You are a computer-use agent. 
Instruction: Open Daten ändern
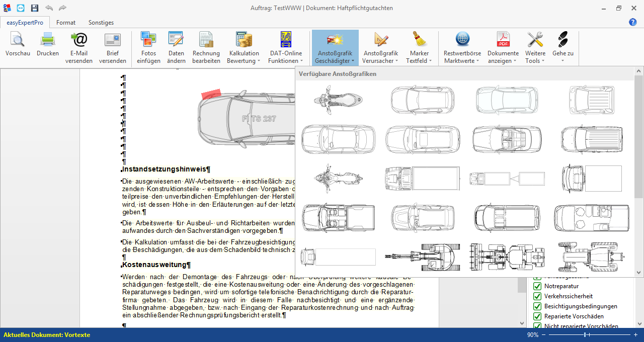coord(176,48)
